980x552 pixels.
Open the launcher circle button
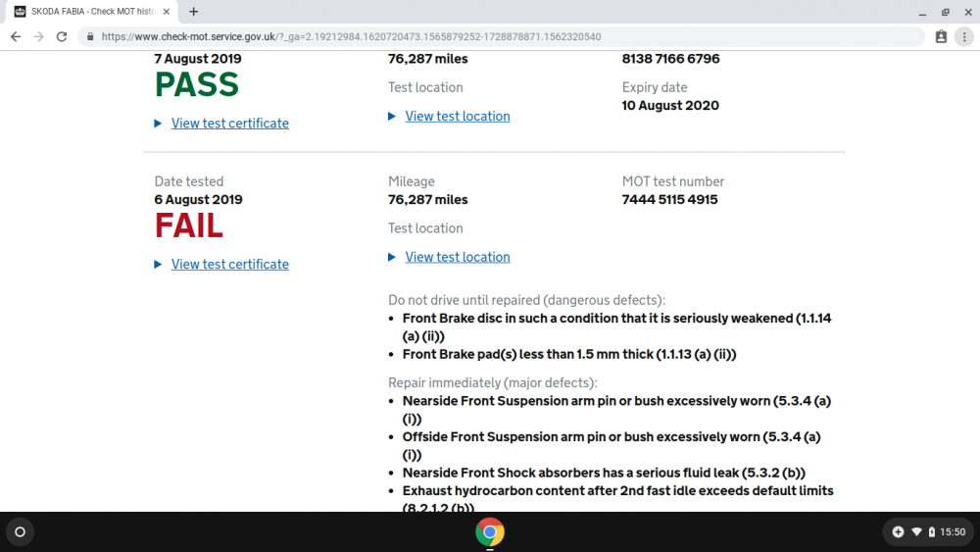(x=20, y=532)
